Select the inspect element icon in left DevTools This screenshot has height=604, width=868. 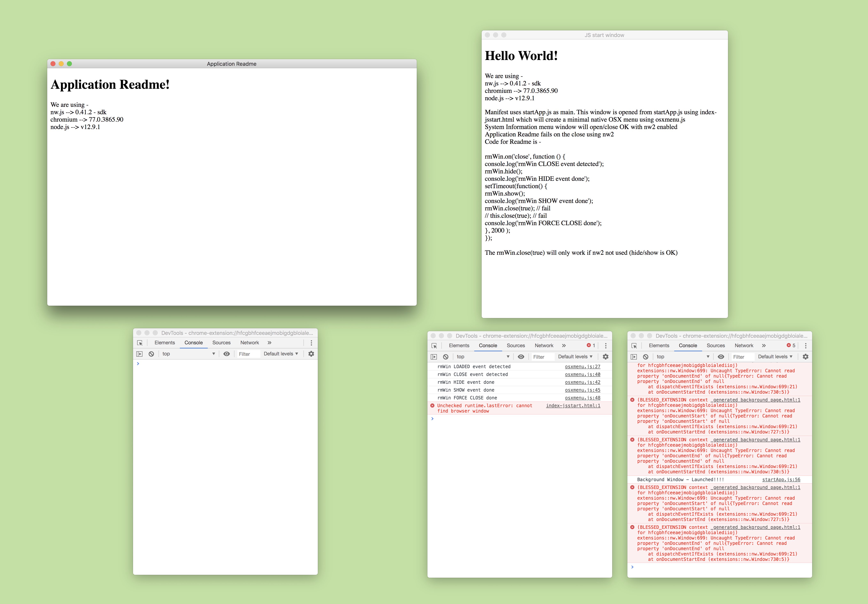tap(140, 343)
